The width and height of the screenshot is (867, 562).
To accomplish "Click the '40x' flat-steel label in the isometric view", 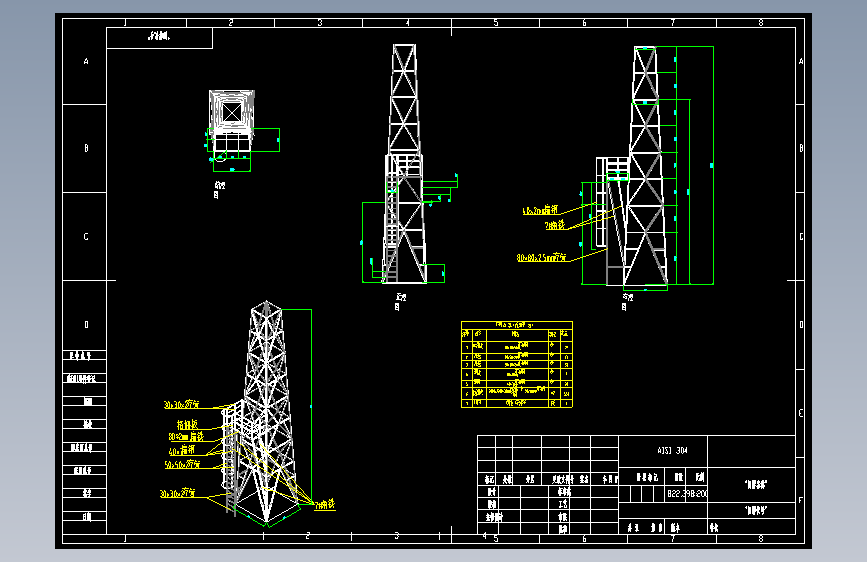I will pyautogui.click(x=181, y=451).
